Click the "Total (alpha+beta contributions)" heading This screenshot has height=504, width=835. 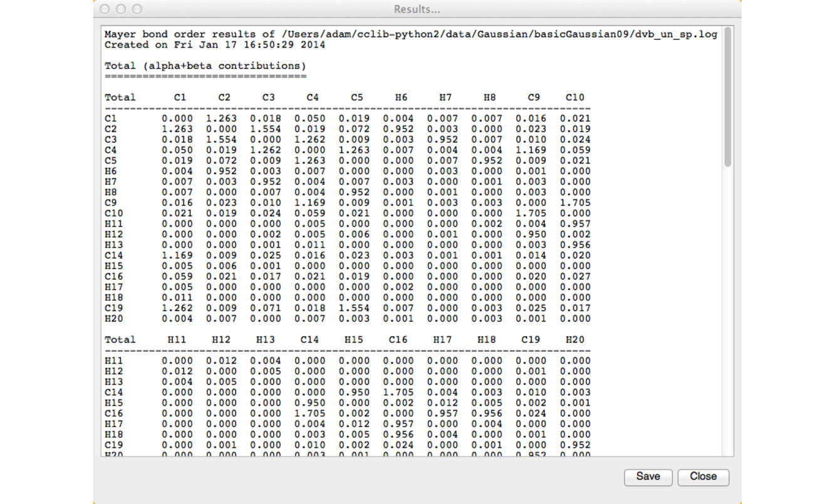(205, 66)
